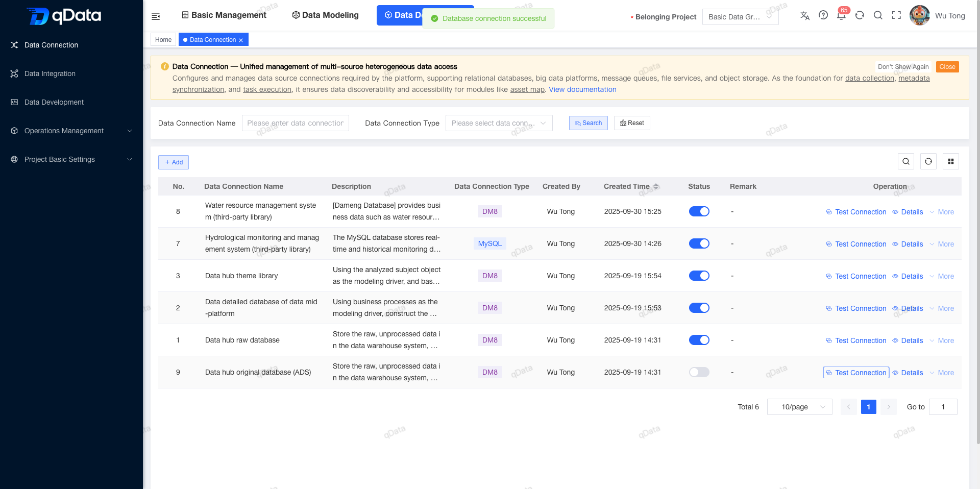Switch to Basic Management tab
The height and width of the screenshot is (489, 980).
coord(224,15)
